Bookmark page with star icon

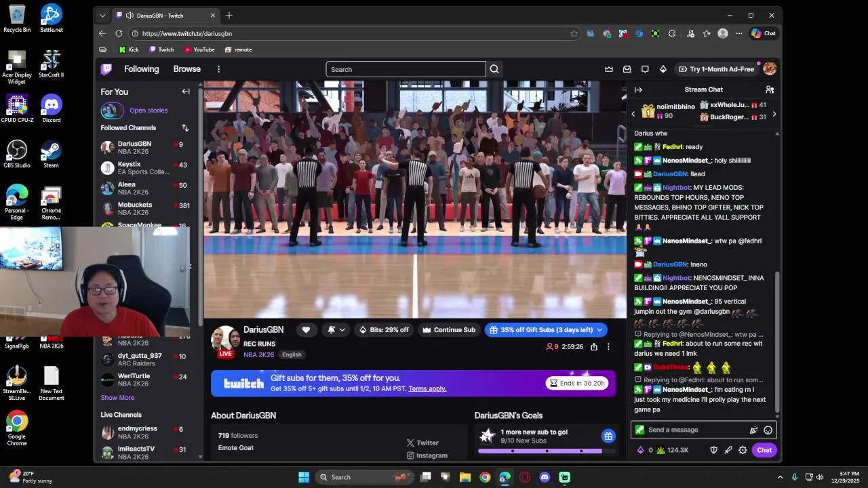(574, 33)
